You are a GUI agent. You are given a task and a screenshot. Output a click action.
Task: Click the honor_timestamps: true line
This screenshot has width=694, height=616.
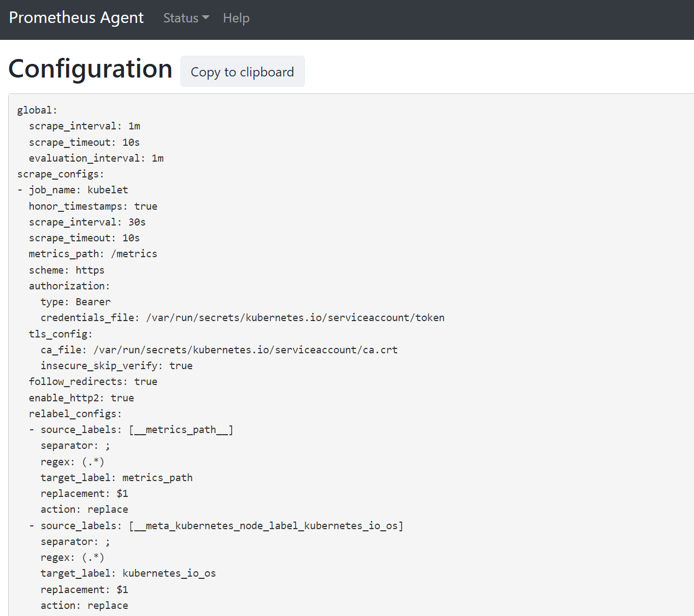[93, 206]
